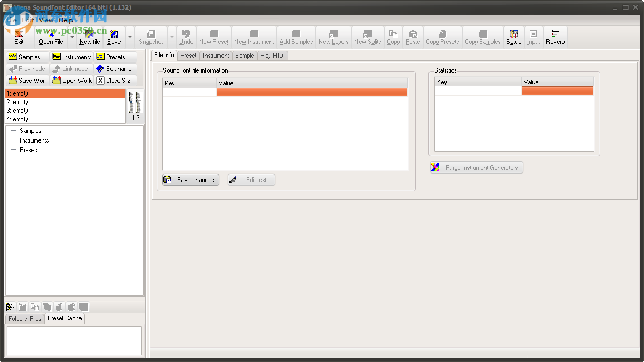
Task: Select slot '4: empty'
Action: [65, 119]
